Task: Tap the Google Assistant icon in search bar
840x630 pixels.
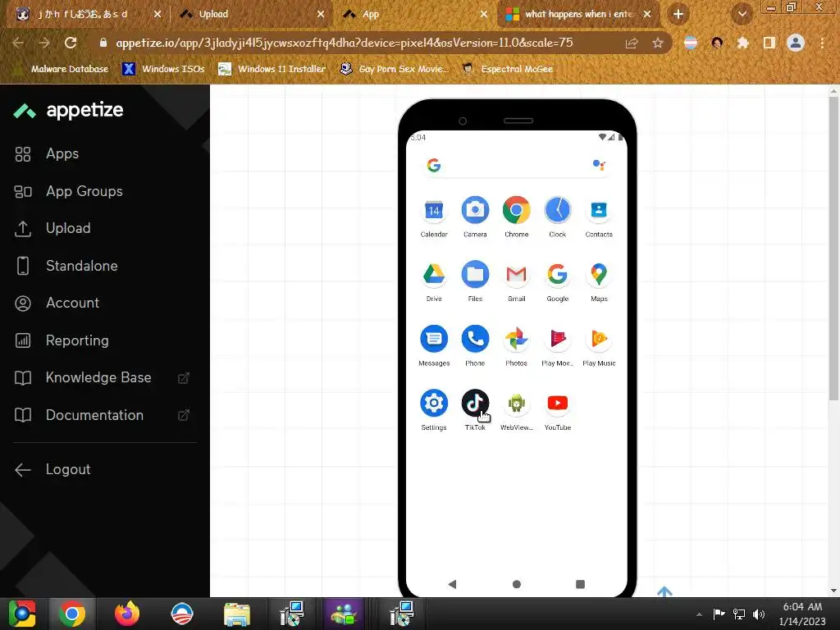Action: click(599, 165)
